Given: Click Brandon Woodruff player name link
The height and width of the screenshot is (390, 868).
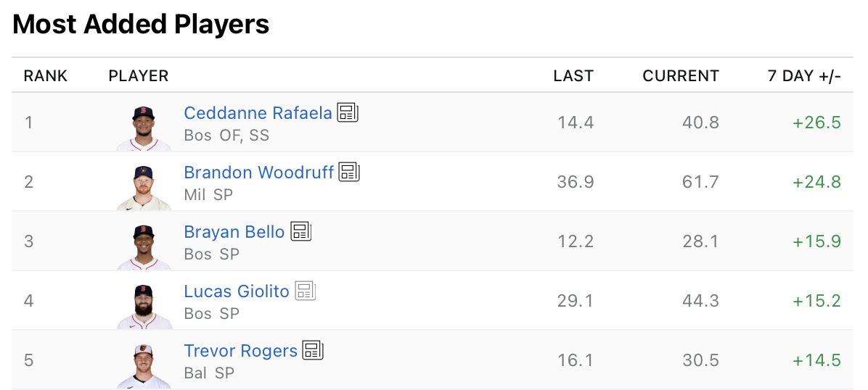Looking at the screenshot, I should [258, 173].
